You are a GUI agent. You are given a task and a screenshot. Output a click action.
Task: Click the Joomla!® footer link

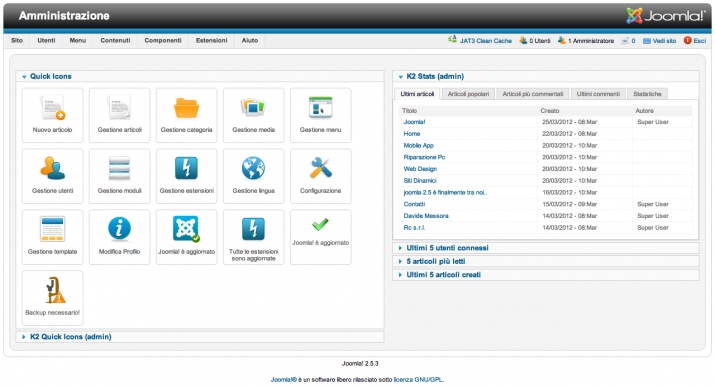[x=284, y=380]
